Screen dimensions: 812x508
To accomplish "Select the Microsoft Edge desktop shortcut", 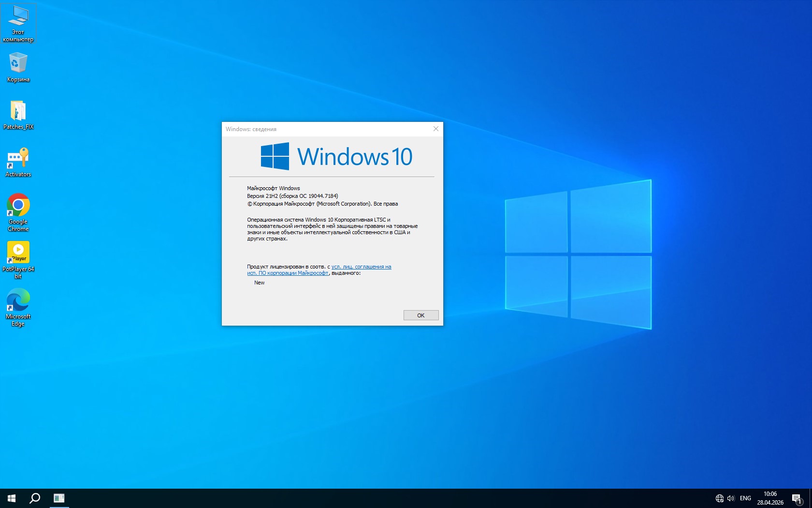I will 18,307.
